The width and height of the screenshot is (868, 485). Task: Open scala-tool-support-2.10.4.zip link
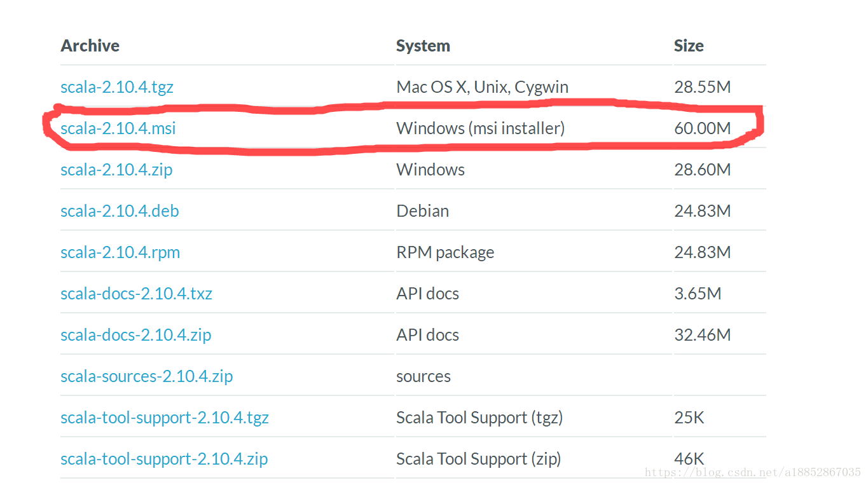pos(164,459)
